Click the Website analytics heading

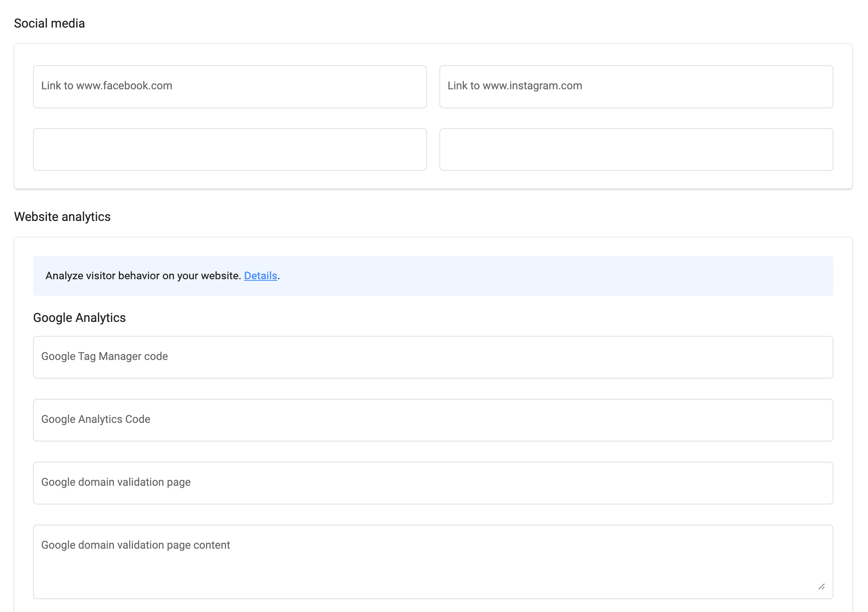pyautogui.click(x=62, y=217)
